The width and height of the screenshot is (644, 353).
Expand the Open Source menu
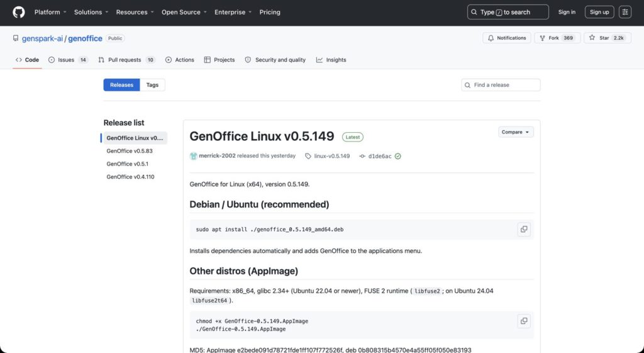[x=184, y=13]
